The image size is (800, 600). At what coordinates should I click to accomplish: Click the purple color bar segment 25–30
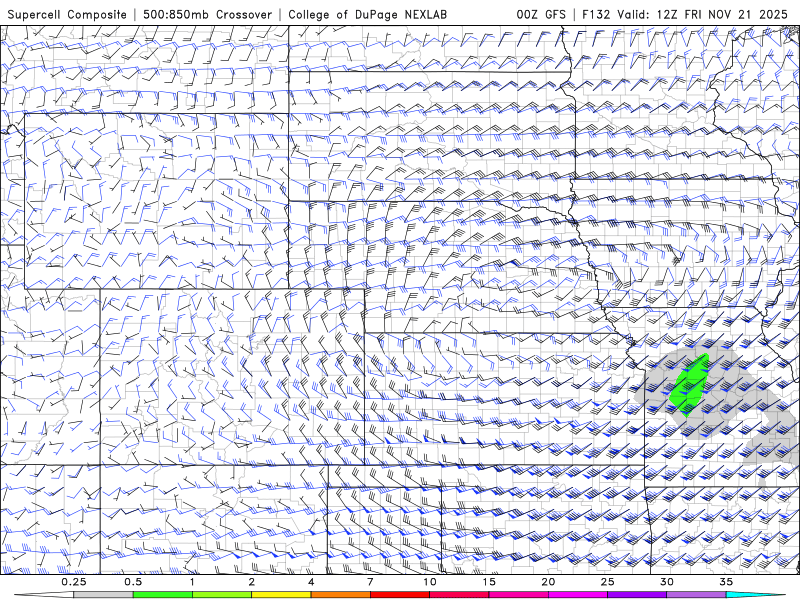(637, 595)
